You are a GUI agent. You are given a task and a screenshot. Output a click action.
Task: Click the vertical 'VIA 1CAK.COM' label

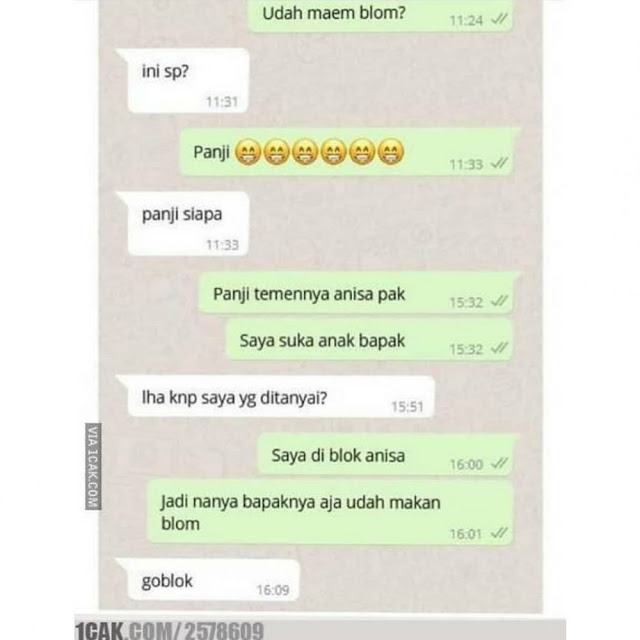point(93,466)
